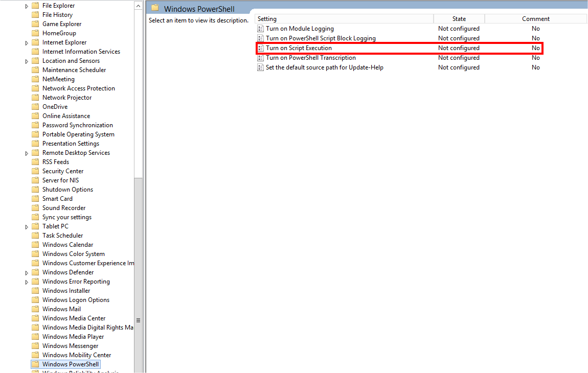Click the PowerShell Transcription policy icon
The height and width of the screenshot is (373, 588).
(x=260, y=58)
